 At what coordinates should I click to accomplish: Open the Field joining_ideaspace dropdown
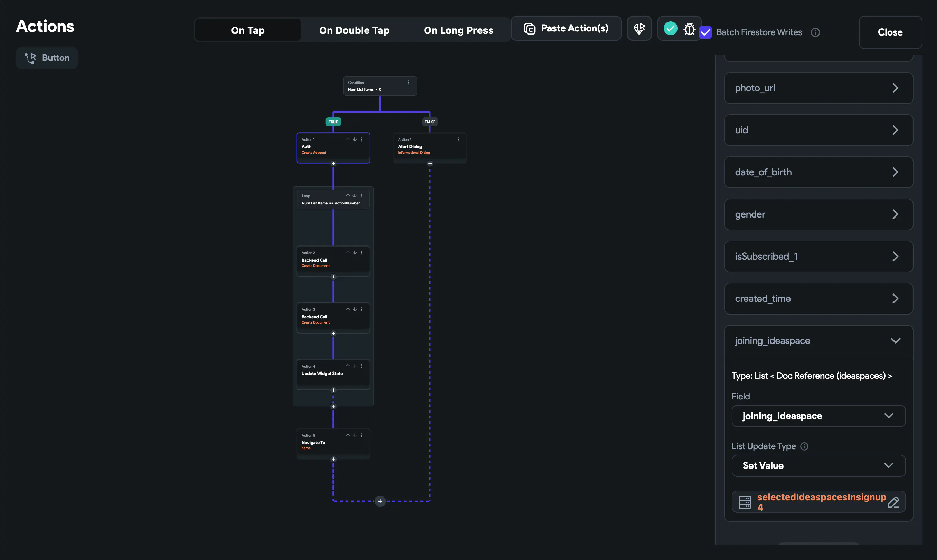pyautogui.click(x=818, y=416)
